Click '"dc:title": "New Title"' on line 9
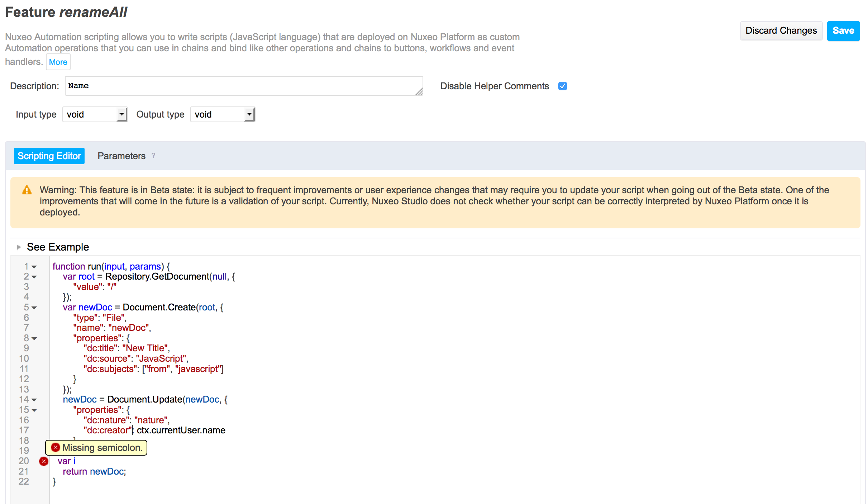Screen dimensions: 868x504 point(125,348)
